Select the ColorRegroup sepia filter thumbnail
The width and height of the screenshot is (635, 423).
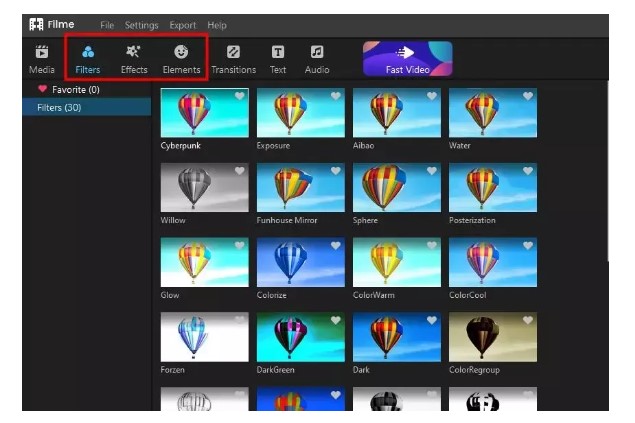coord(493,337)
